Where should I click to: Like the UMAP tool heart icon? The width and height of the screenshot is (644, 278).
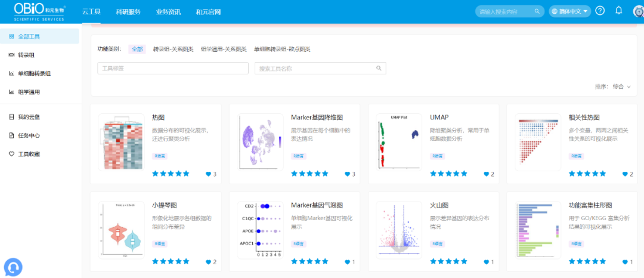click(x=487, y=174)
